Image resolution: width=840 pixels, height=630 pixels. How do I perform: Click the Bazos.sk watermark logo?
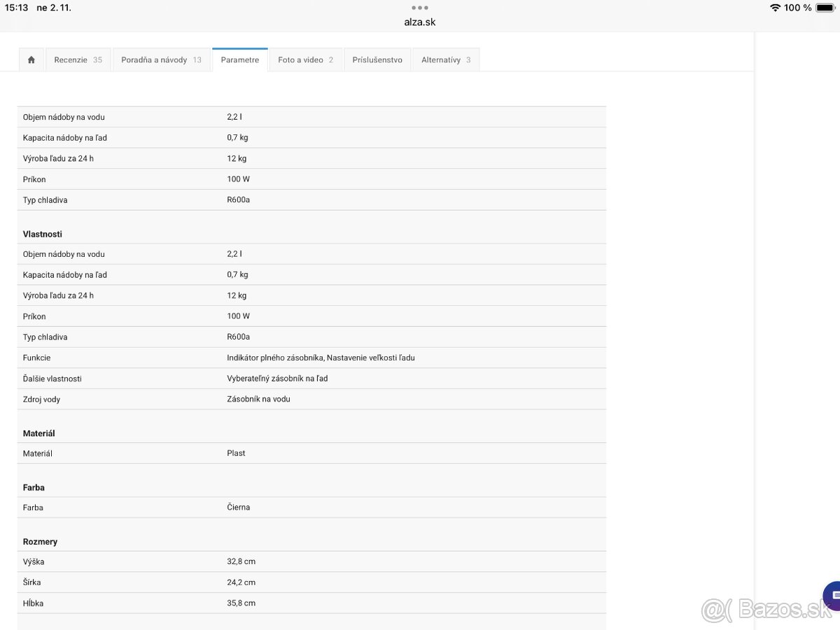click(766, 610)
